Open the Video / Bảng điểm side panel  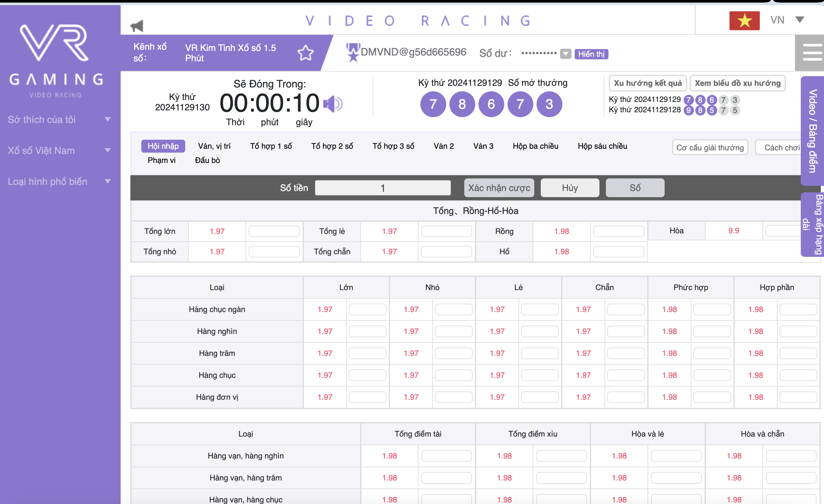(812, 131)
